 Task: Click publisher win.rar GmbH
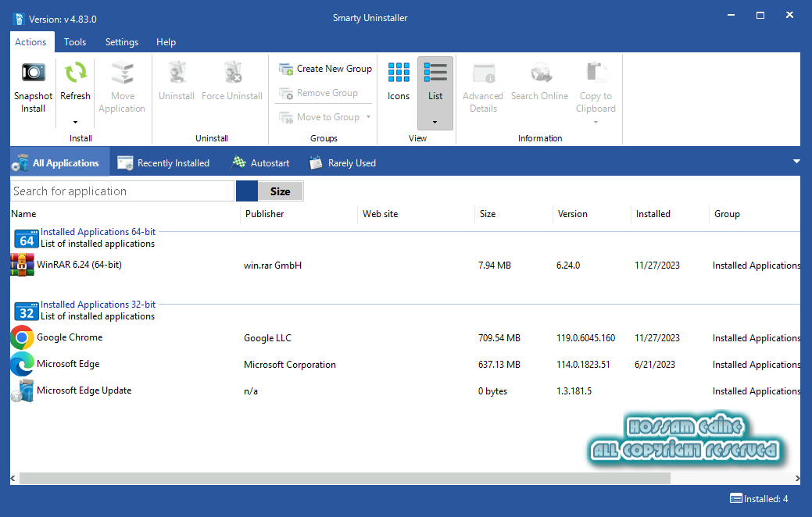click(x=273, y=265)
